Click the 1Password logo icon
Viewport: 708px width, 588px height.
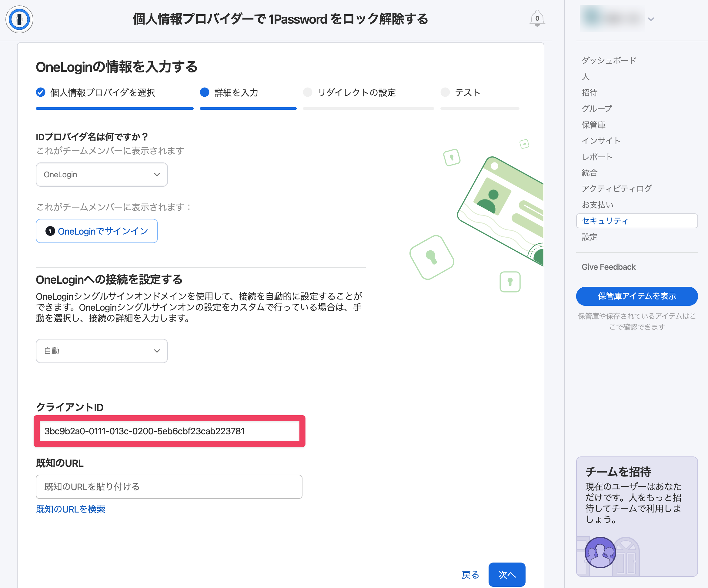pos(19,19)
